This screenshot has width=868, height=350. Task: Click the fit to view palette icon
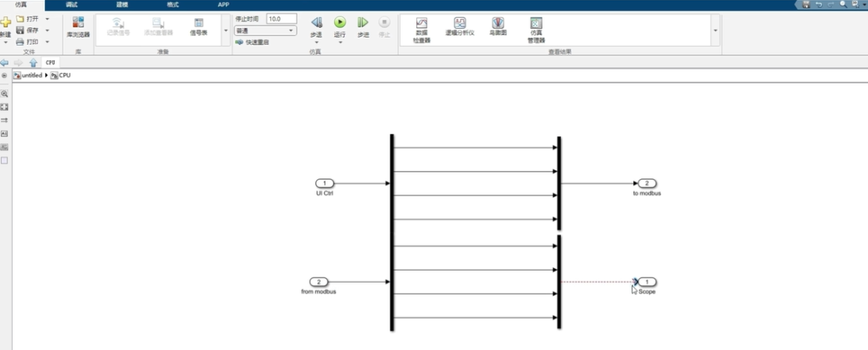[x=5, y=107]
